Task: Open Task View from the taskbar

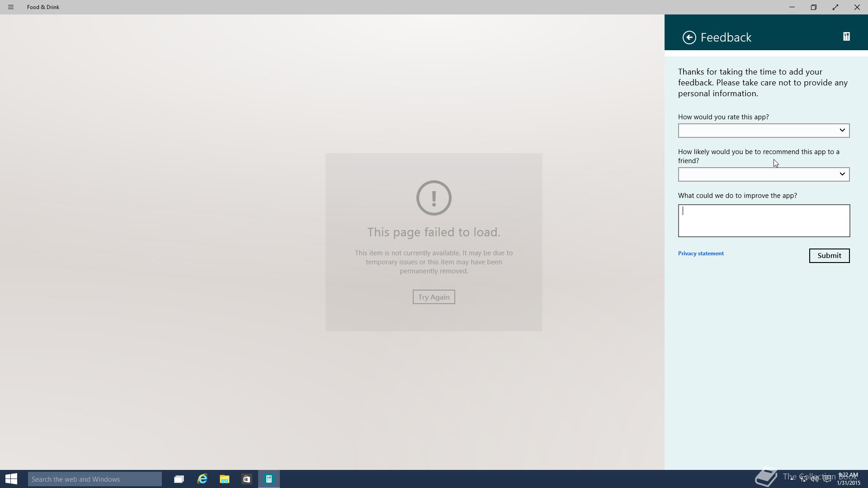Action: coord(179,479)
